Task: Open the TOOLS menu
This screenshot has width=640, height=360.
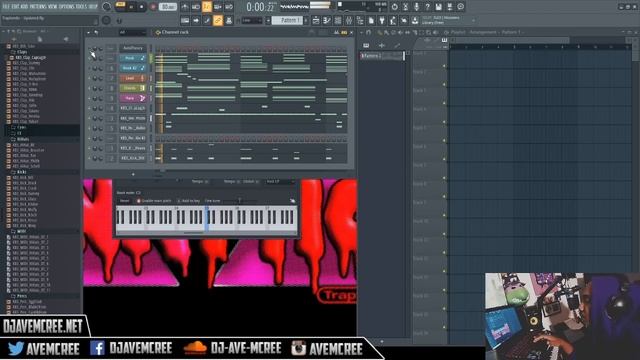Action: [x=82, y=7]
